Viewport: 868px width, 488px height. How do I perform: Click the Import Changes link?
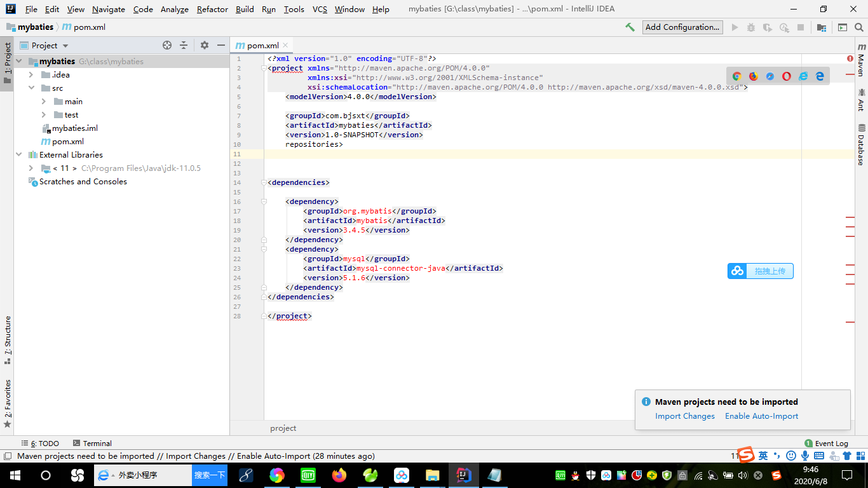coord(685,416)
